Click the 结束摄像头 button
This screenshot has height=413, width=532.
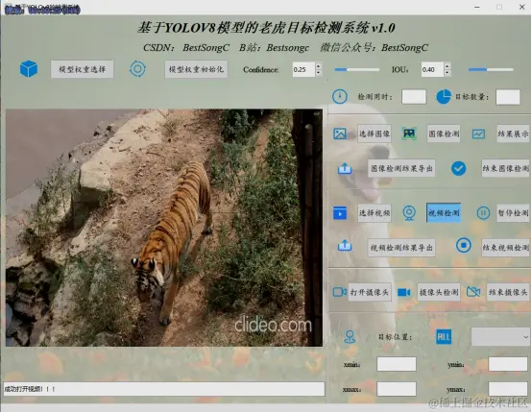click(x=508, y=292)
